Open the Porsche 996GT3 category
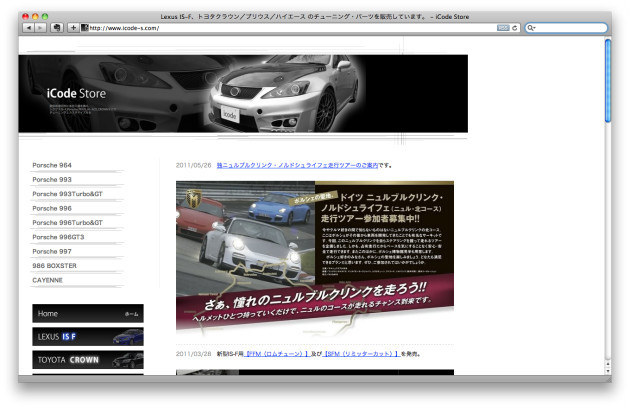The image size is (630, 408). (x=58, y=237)
